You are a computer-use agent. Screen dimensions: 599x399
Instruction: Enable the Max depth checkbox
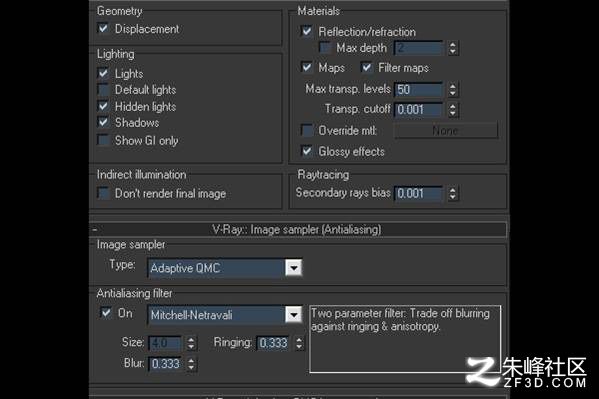coord(325,47)
